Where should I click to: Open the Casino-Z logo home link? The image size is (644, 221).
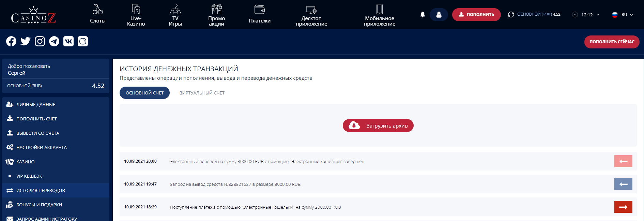(x=33, y=15)
